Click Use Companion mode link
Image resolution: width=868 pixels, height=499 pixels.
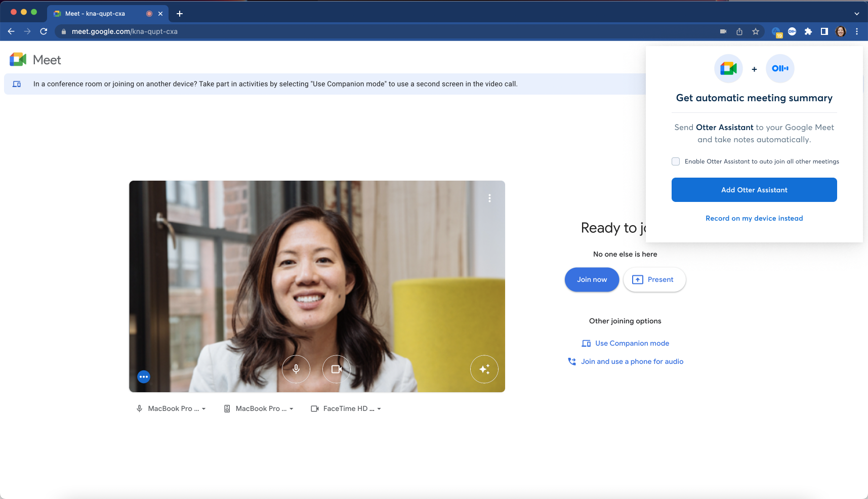632,343
